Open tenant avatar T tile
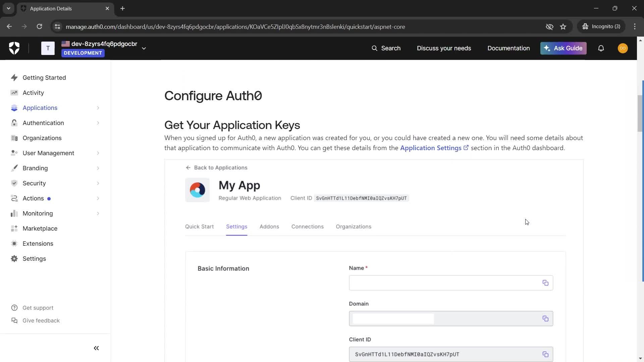 pos(48,48)
